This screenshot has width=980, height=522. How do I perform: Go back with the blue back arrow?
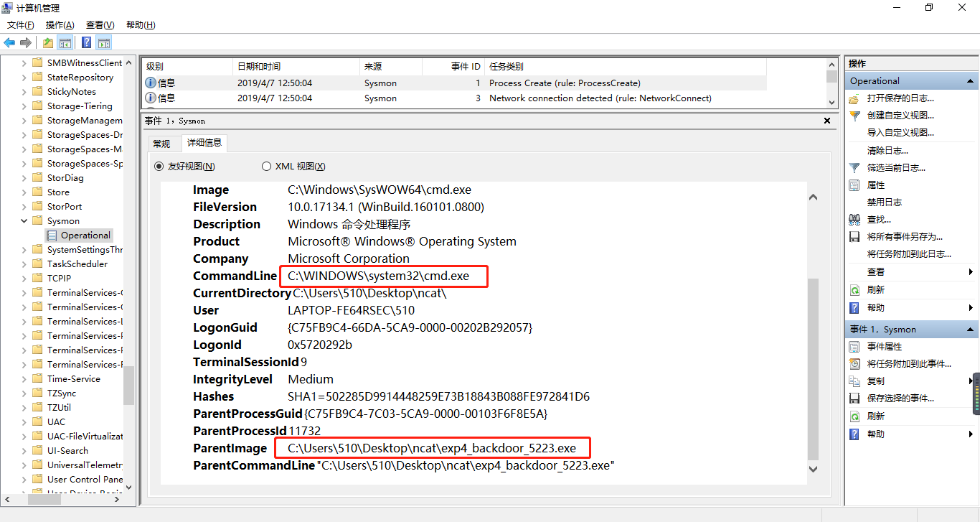[x=9, y=42]
